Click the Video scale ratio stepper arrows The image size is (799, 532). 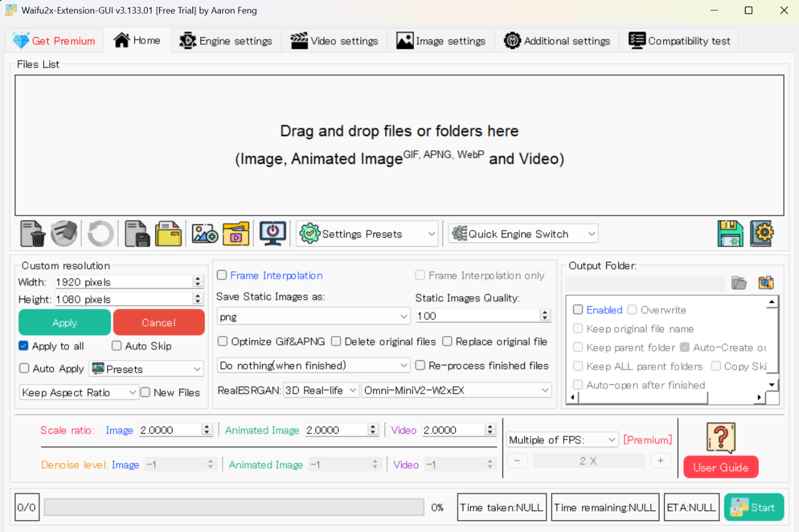[x=490, y=429]
